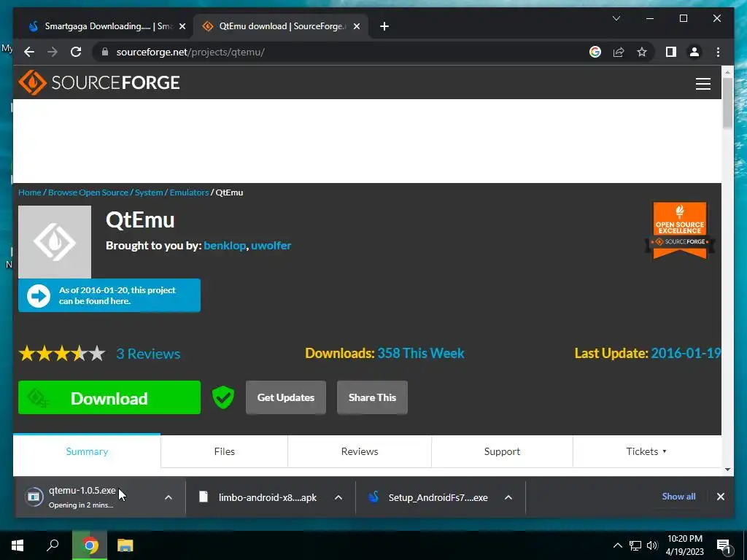Open the uwolfer author link
Screen dimensions: 747x560
[271, 246]
